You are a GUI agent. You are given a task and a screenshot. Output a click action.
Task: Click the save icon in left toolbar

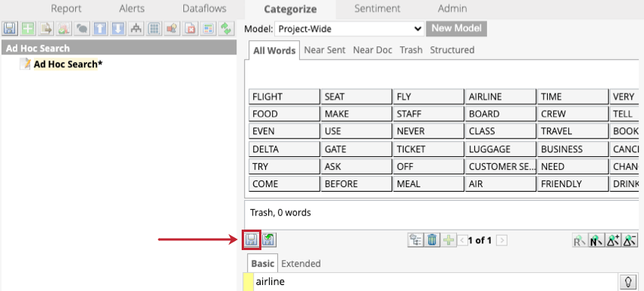click(x=9, y=29)
